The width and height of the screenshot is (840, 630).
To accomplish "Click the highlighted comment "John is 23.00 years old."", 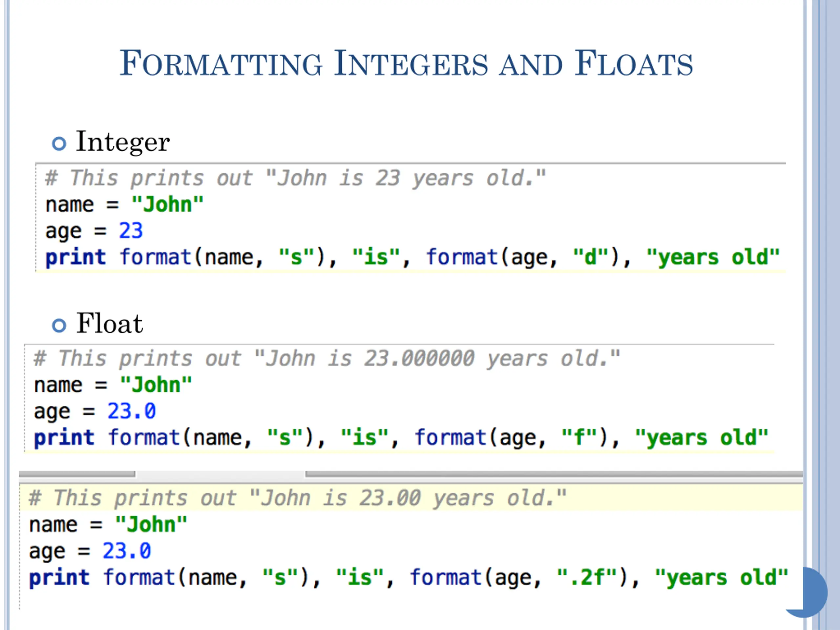I will pos(297,498).
